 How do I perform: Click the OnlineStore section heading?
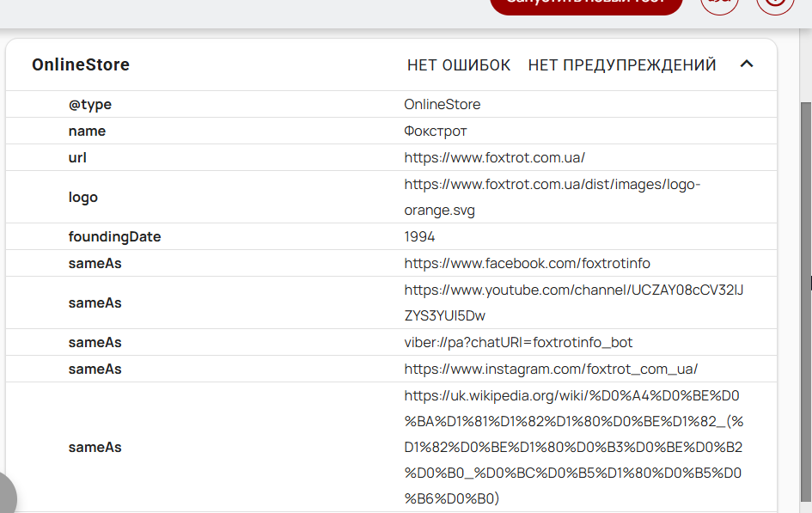tap(81, 64)
